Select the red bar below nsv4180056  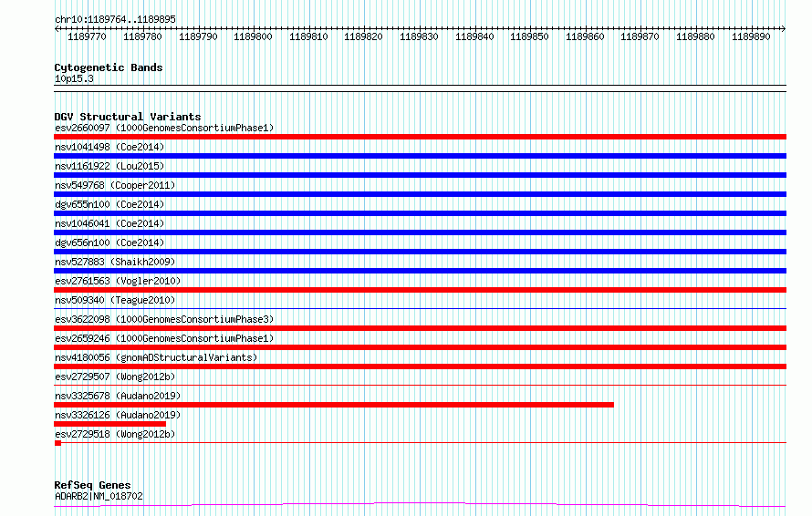click(x=420, y=366)
